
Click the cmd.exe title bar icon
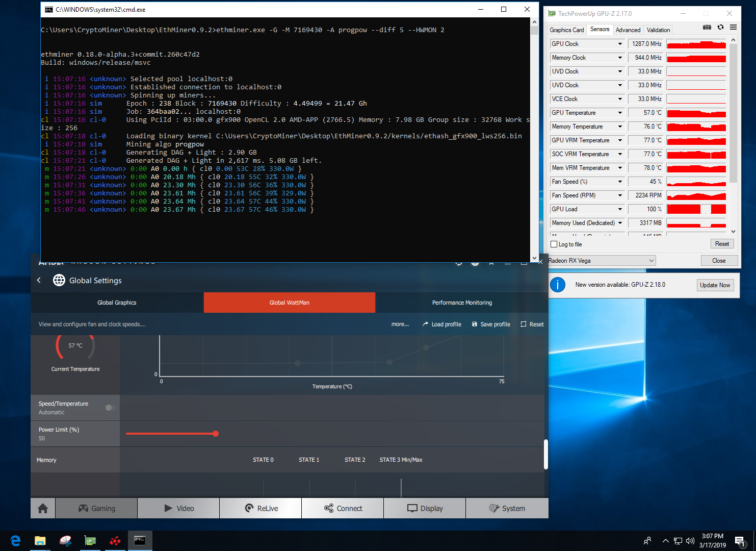[x=48, y=9]
